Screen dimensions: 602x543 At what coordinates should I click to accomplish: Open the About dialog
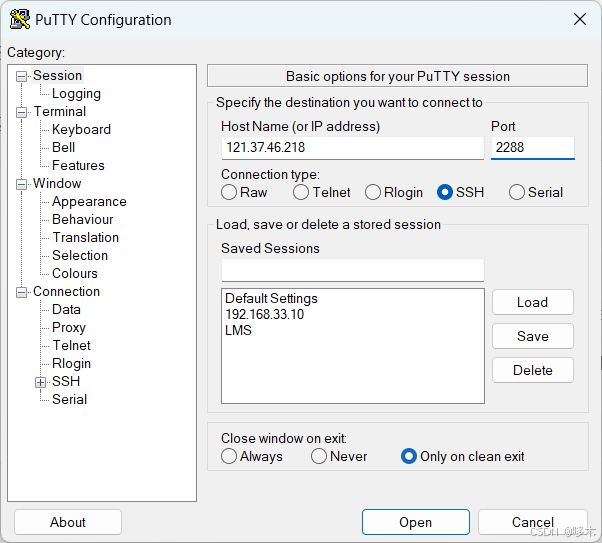click(68, 522)
